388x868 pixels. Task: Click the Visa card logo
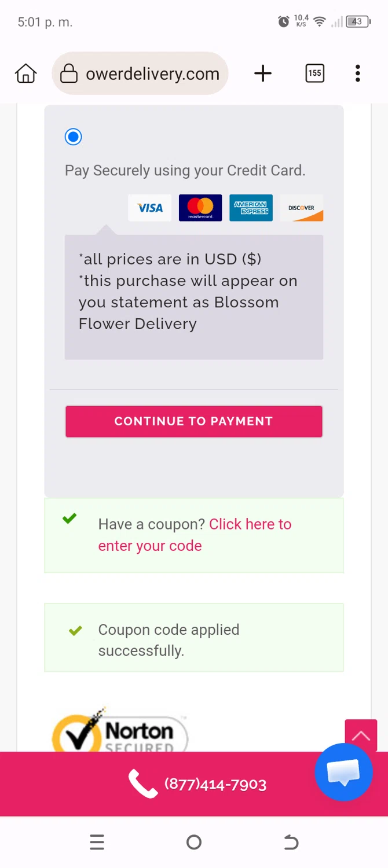pos(149,208)
